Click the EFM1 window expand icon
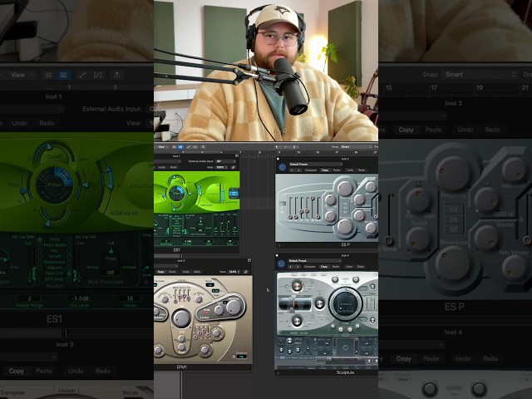The height and width of the screenshot is (399, 532). tap(249, 260)
